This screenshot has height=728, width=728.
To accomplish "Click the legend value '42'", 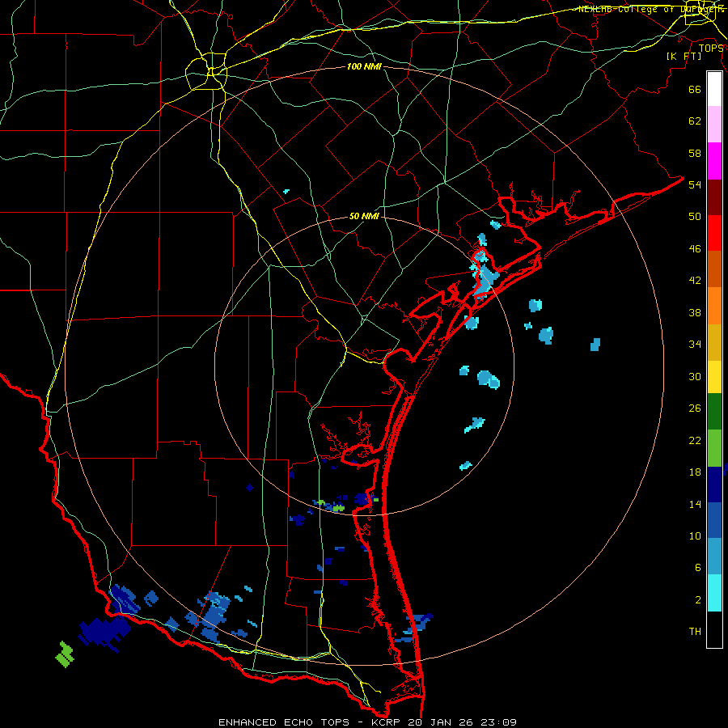I will pos(695,281).
